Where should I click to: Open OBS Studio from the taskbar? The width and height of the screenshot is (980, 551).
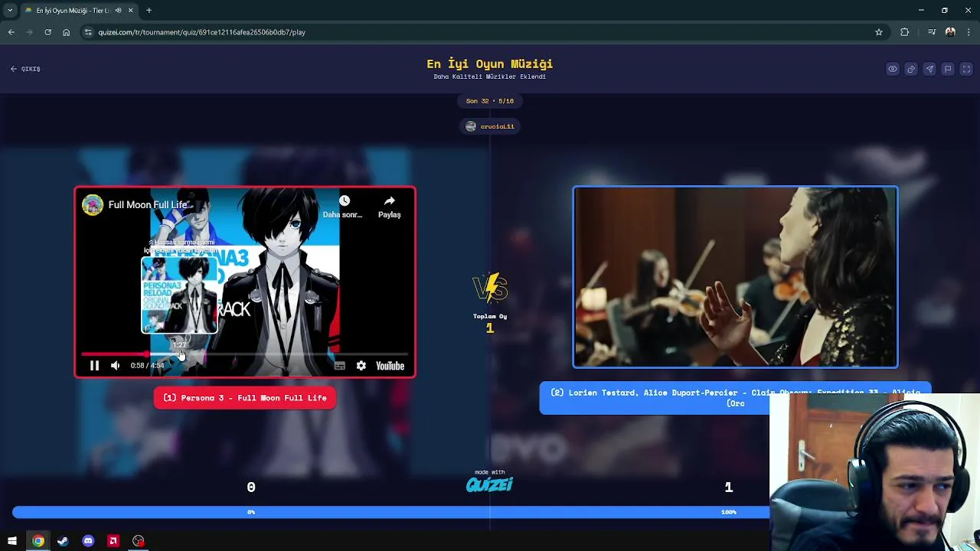pos(139,541)
